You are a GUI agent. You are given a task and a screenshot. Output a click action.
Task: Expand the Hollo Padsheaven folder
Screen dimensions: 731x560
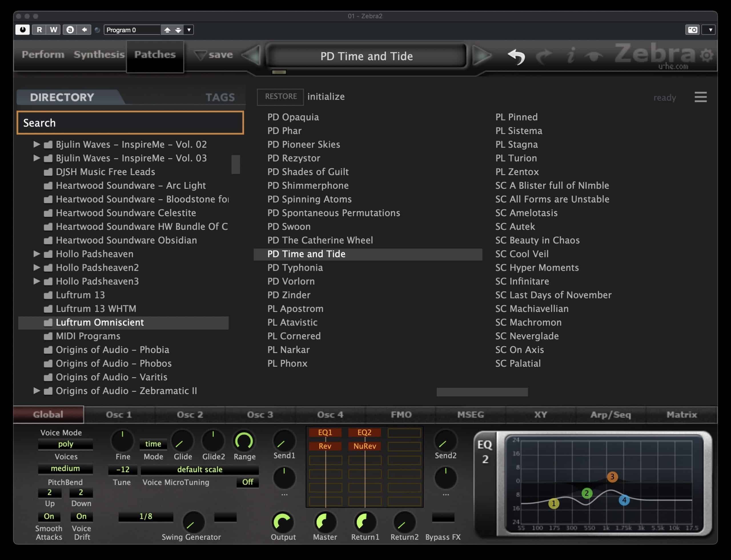tap(37, 254)
